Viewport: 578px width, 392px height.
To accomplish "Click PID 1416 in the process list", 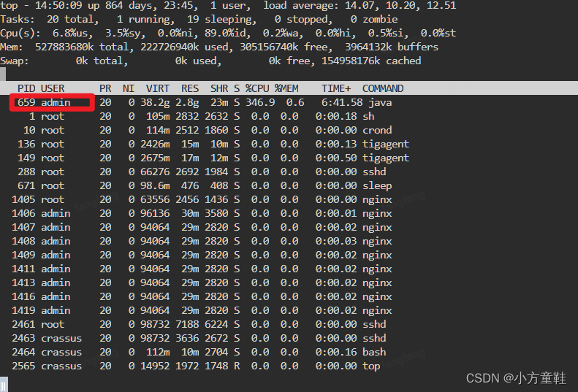I will pos(23,296).
